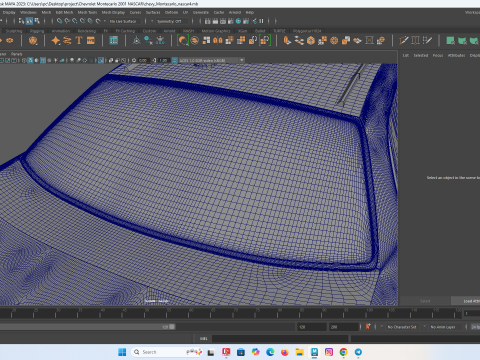
Task: Open Firefox from the taskbar
Action: point(285,352)
